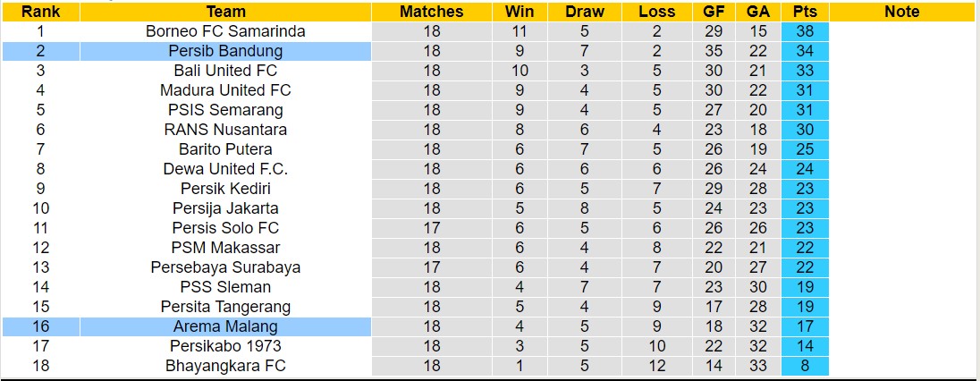Select the Arema Malang highlighted row
Viewport: 980px width, 381px height.
[x=225, y=326]
